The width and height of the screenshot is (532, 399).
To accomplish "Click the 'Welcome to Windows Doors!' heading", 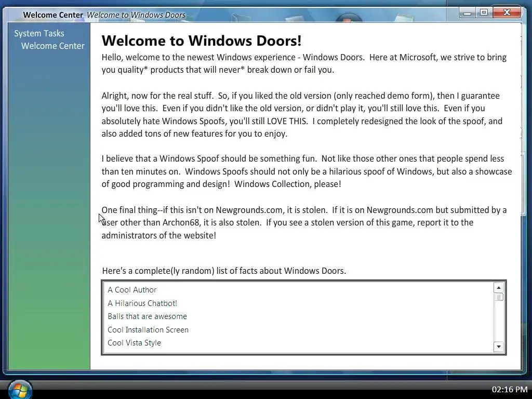I will coord(202,41).
